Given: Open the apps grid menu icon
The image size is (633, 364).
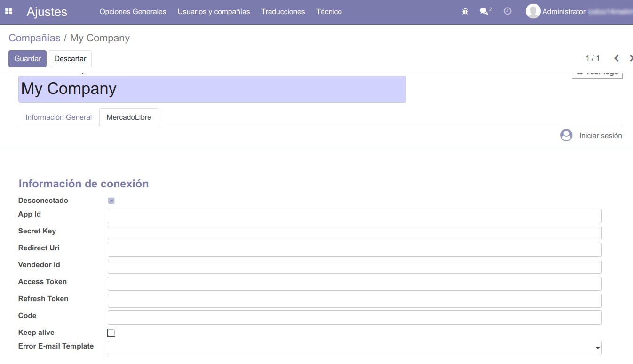Looking at the screenshot, I should 8,11.
